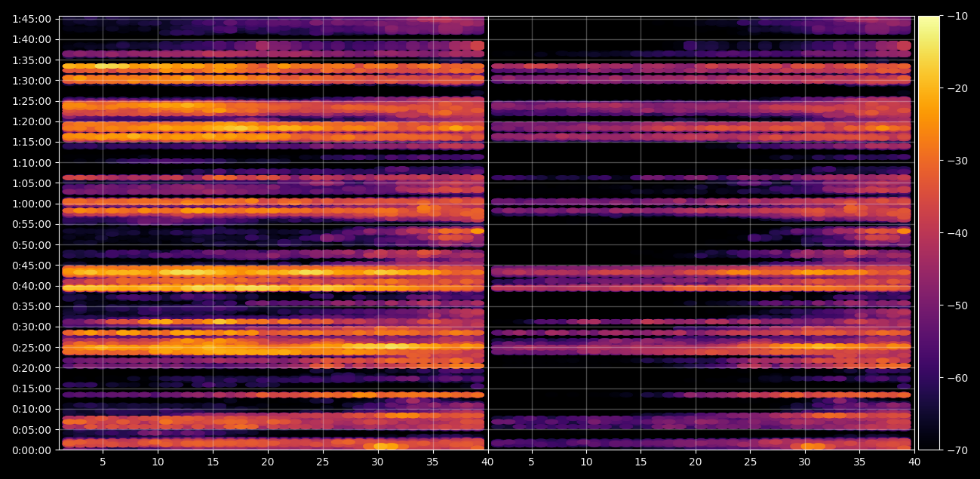Click the 0:55:00 y-axis label
The width and height of the screenshot is (980, 479).
tap(32, 224)
